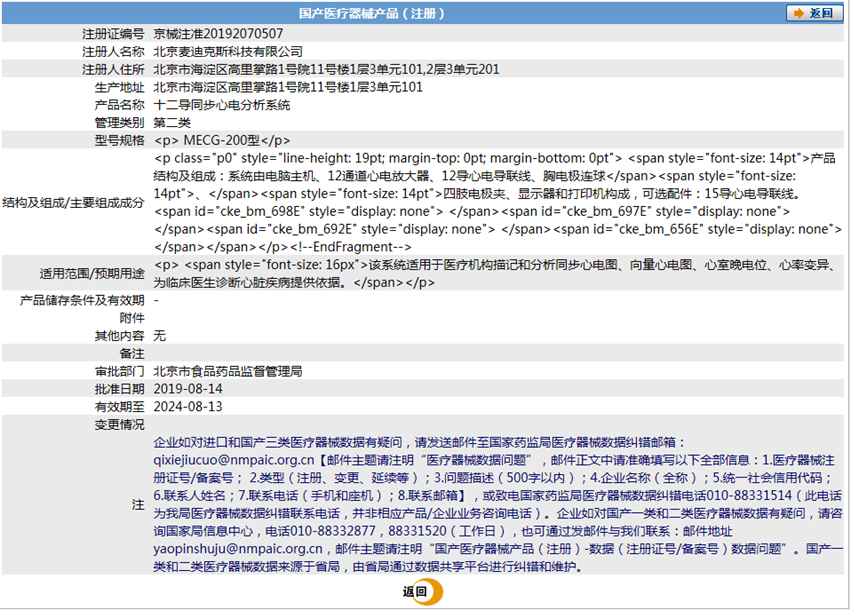Select the expiry date 2024-08-13
This screenshot has width=850, height=610.
190,406
